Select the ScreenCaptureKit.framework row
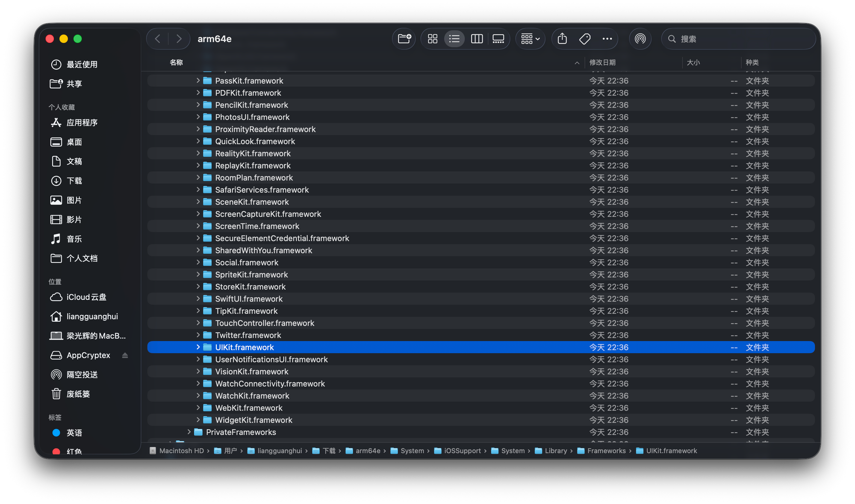Viewport: 855px width, 504px height. 481,214
